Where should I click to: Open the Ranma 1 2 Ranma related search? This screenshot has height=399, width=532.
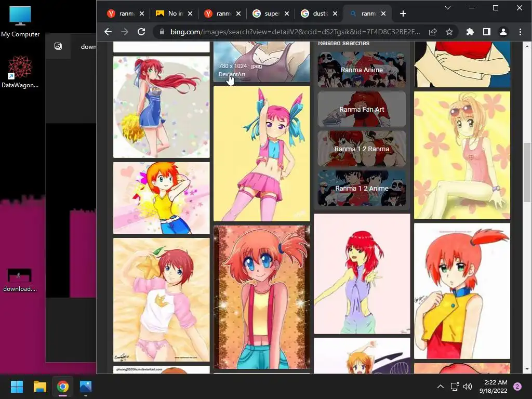click(x=362, y=149)
